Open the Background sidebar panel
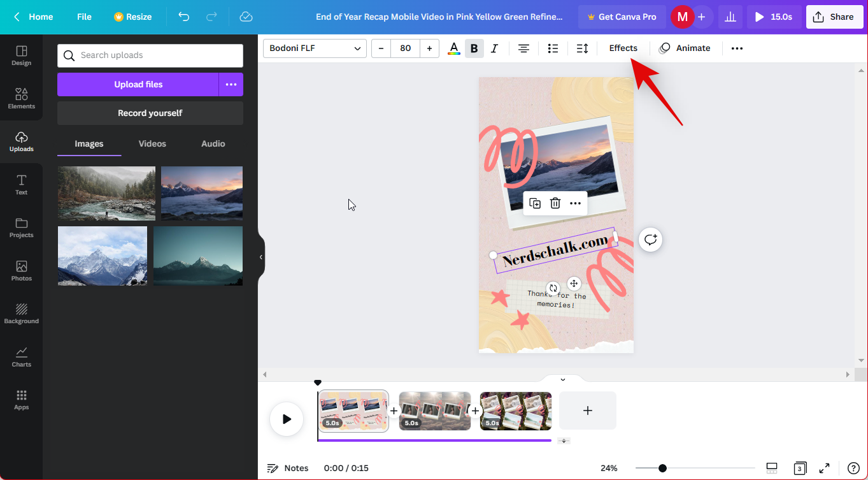The height and width of the screenshot is (480, 868). (x=21, y=314)
